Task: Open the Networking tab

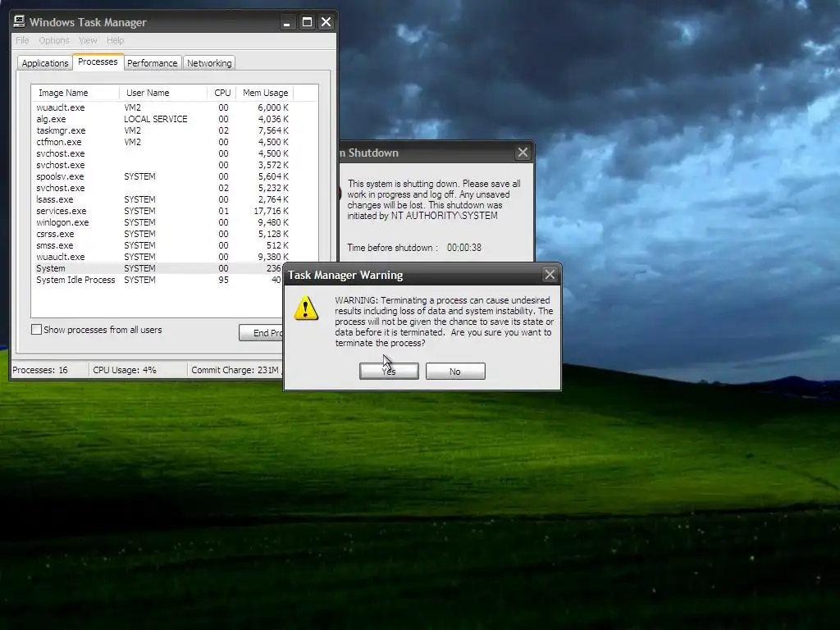Action: pos(209,63)
